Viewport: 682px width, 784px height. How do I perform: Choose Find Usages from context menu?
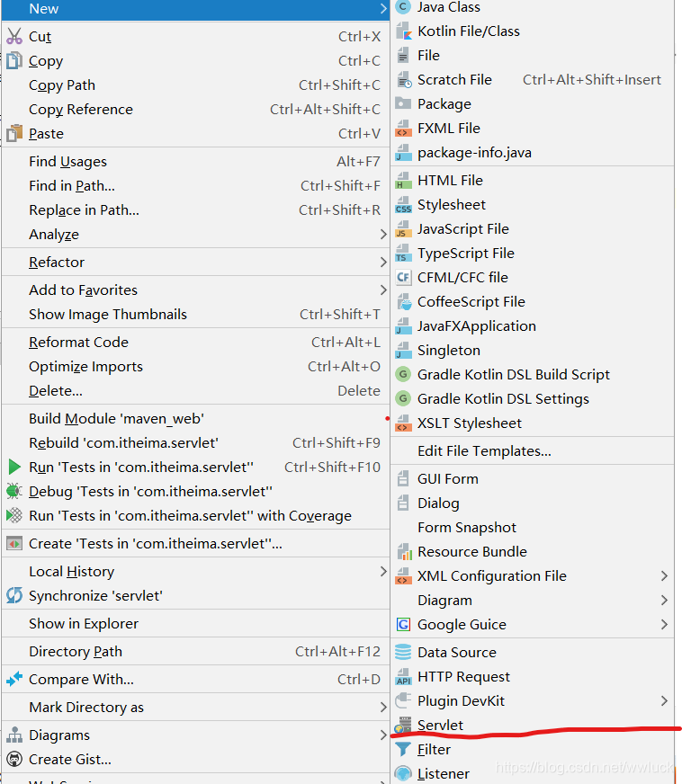(x=195, y=162)
